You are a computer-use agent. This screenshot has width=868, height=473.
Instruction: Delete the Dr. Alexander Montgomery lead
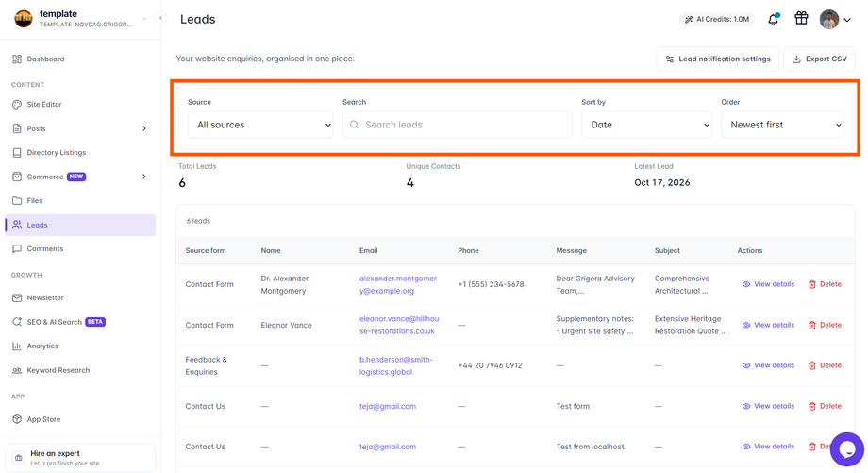[825, 284]
